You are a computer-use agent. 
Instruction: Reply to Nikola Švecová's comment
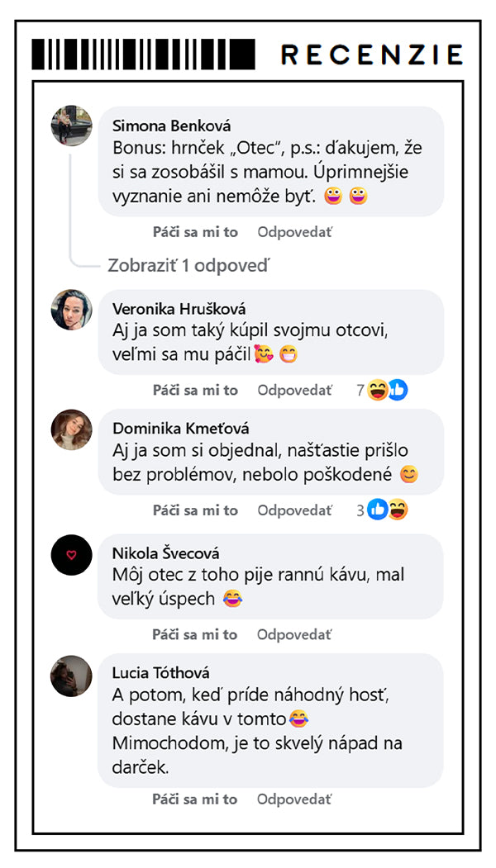(294, 635)
